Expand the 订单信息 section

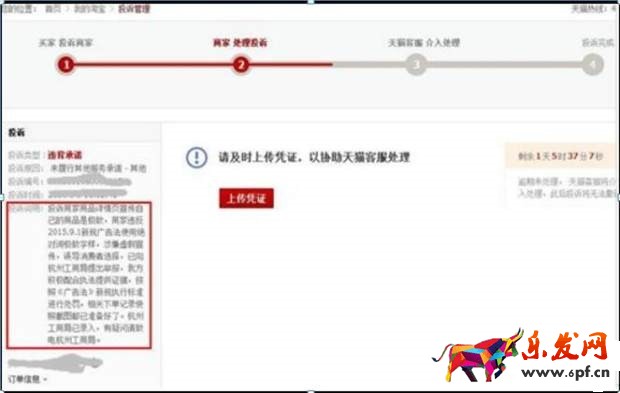(x=27, y=379)
